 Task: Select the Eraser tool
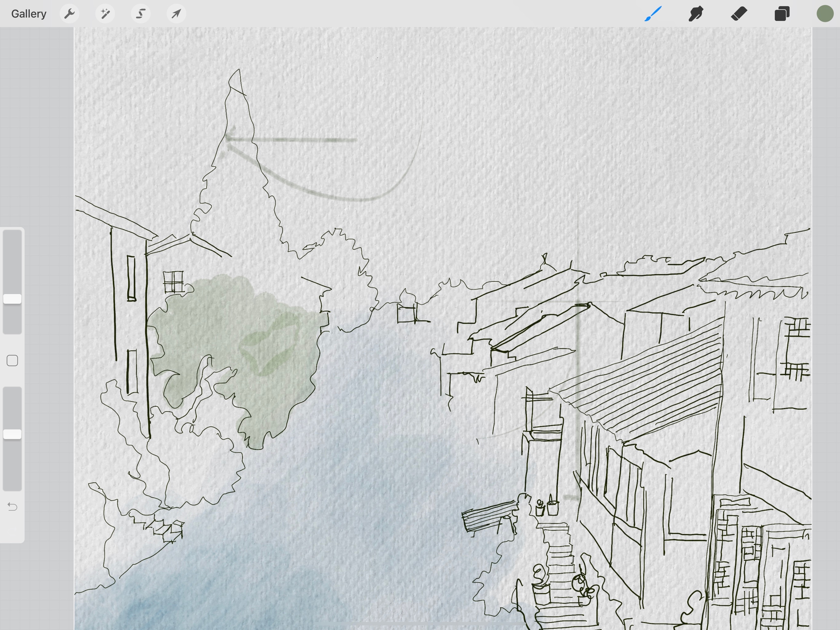[x=739, y=14]
